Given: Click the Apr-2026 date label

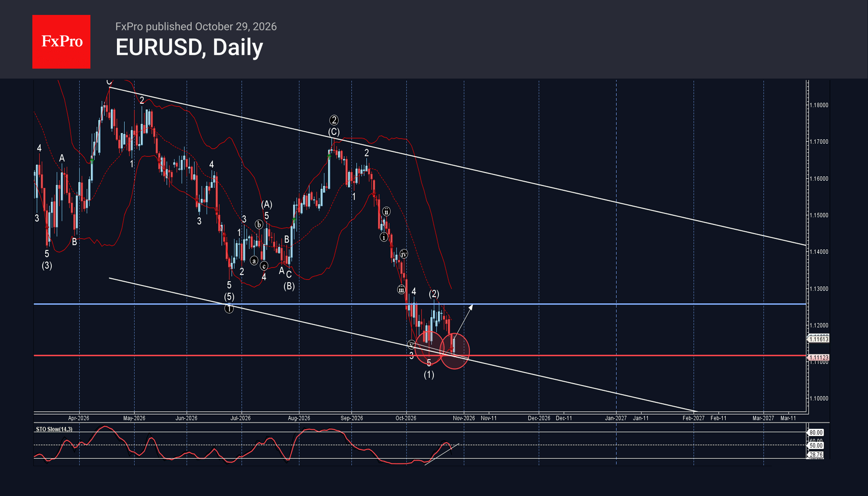Looking at the screenshot, I should pyautogui.click(x=79, y=418).
